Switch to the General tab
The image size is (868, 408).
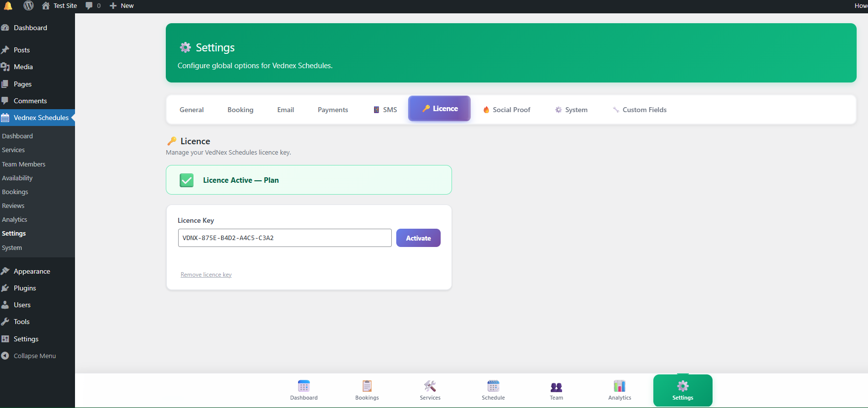(x=191, y=110)
